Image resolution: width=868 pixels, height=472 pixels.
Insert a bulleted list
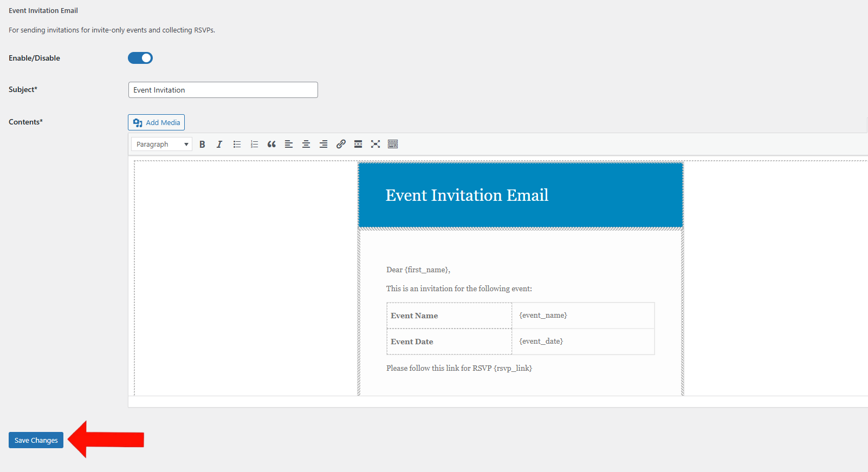pos(237,144)
